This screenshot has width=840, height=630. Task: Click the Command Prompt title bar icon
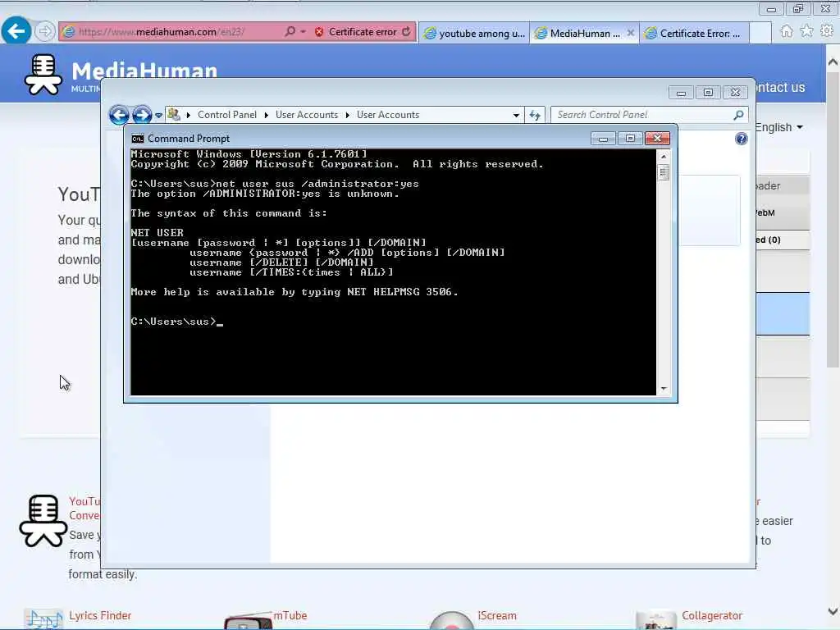[138, 139]
